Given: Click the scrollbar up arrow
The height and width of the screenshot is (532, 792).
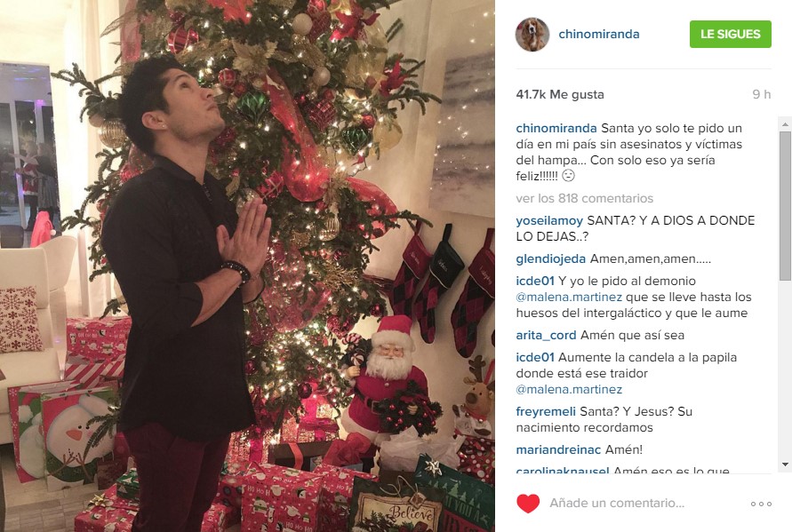Looking at the screenshot, I should 785,123.
